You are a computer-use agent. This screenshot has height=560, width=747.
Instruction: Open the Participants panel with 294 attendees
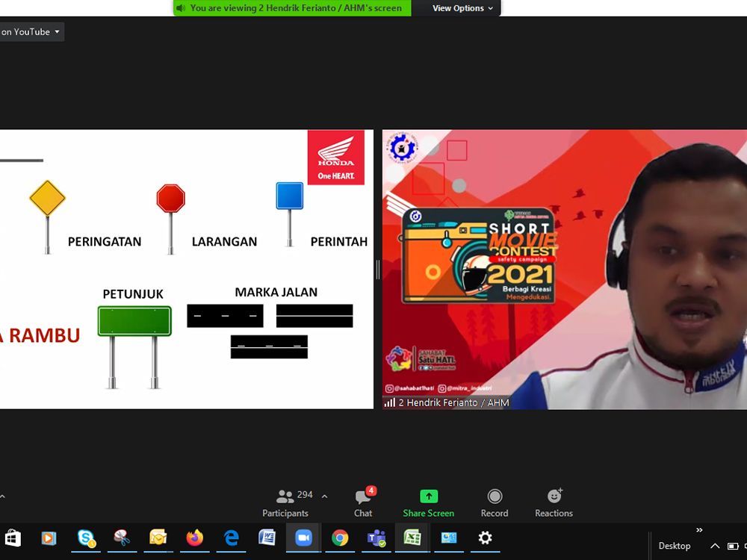[285, 503]
